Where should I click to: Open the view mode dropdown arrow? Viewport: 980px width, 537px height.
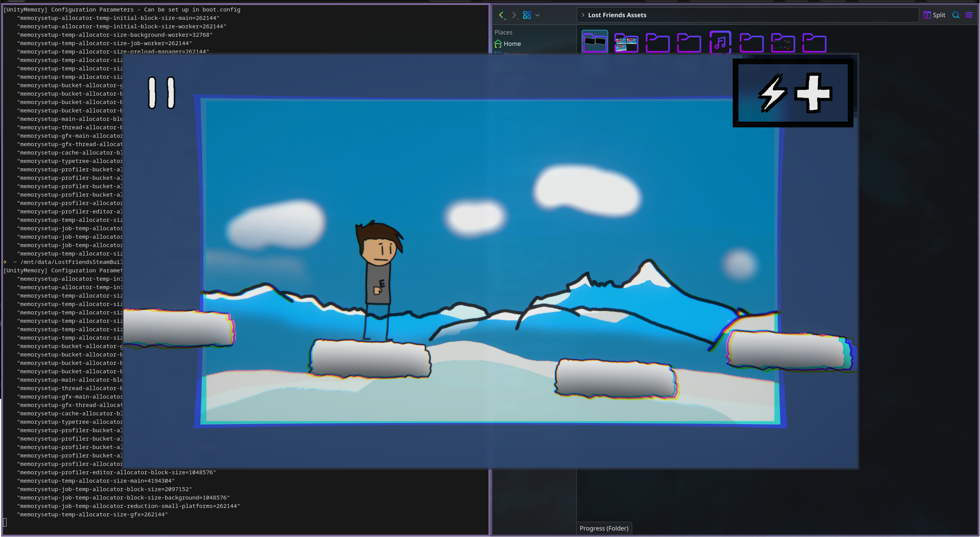pyautogui.click(x=537, y=15)
